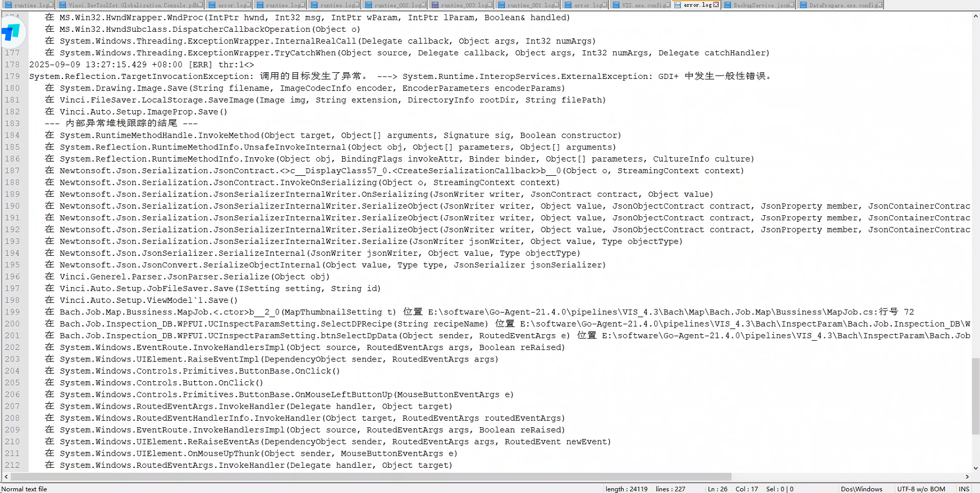
Task: Click the horizontal scrollbar right arrow
Action: pos(967,477)
